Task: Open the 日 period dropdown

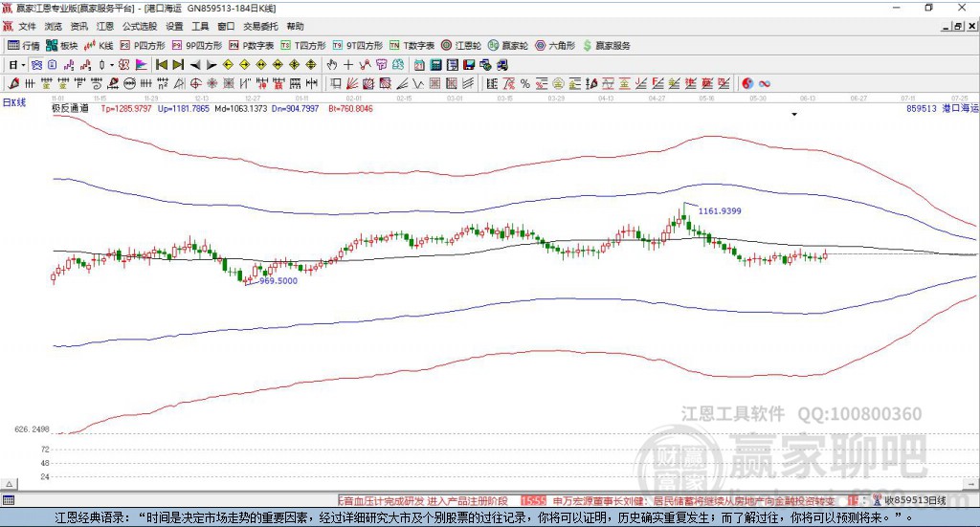Action: coord(16,65)
